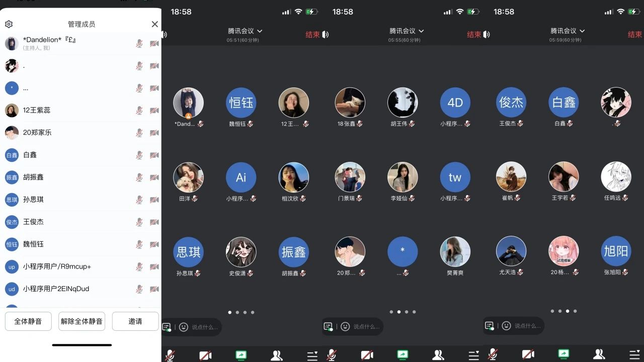Toggle camera for 孙思琪 in member list
This screenshot has height=362, width=644.
[154, 200]
